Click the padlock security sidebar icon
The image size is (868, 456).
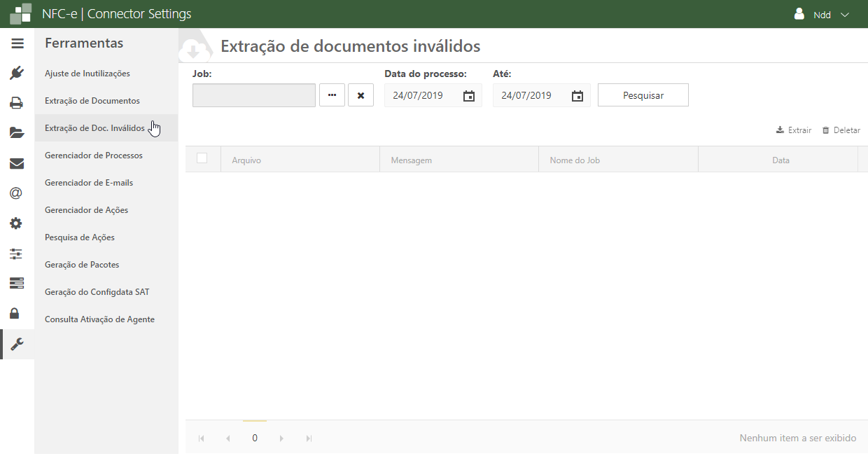click(x=17, y=313)
